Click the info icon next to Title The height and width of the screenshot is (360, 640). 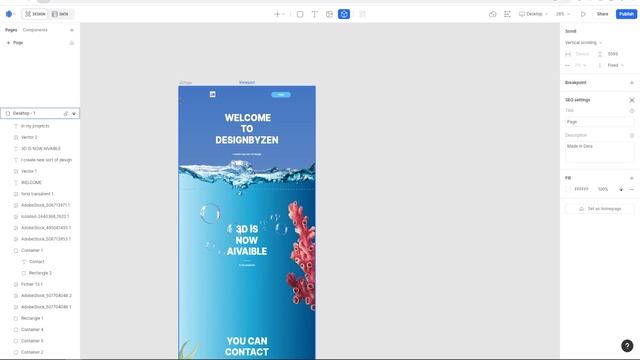point(632,111)
